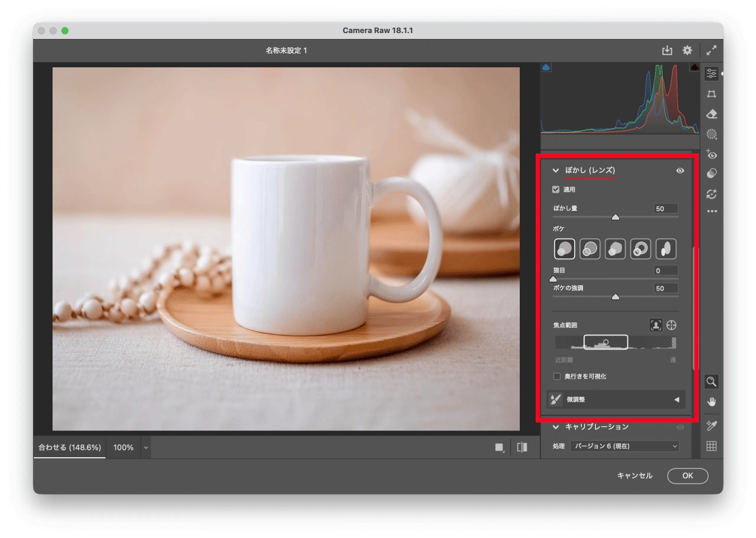Image resolution: width=756 pixels, height=538 pixels.
Task: Click the OK button
Action: click(x=687, y=476)
